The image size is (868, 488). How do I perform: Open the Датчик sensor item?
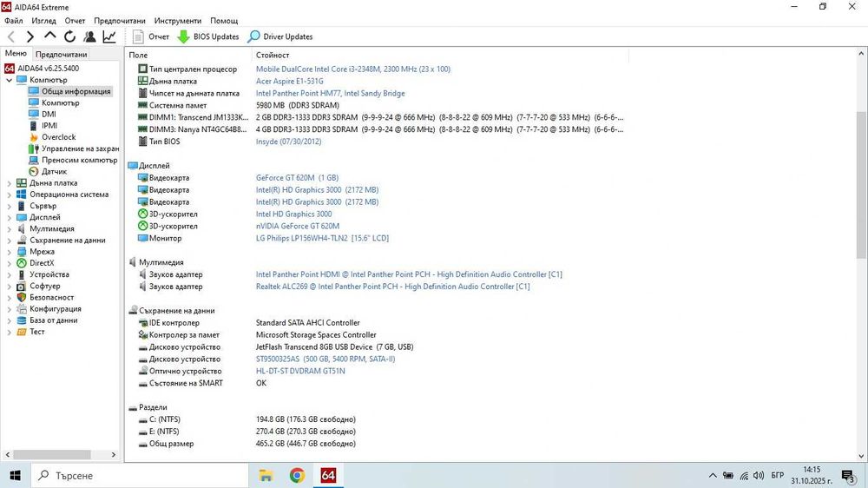(54, 172)
